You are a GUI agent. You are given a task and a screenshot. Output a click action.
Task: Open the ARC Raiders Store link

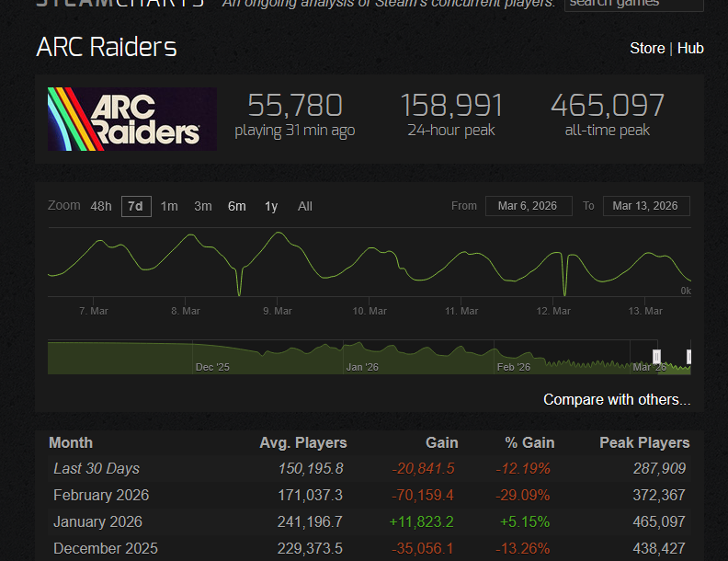[x=647, y=49]
